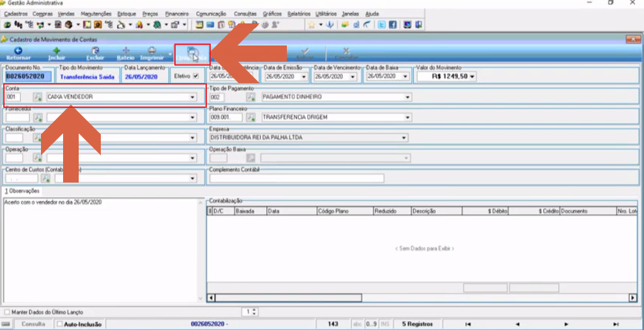Viewport: 644px width, 330px height.
Task: Expand the Centro de Custos dropdown arrow
Action: (x=192, y=179)
